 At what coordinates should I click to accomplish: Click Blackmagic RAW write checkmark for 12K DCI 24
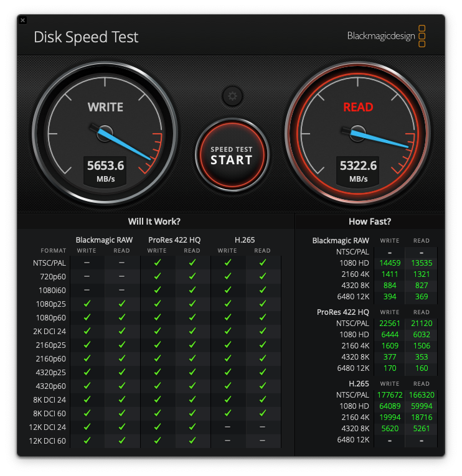87,427
